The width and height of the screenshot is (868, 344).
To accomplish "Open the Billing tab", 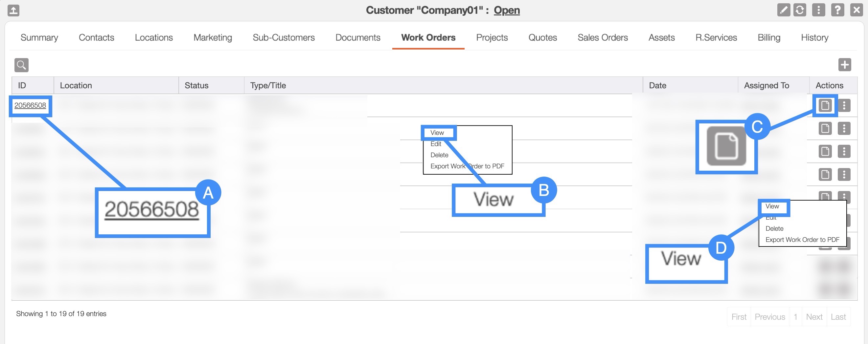I will pos(768,37).
